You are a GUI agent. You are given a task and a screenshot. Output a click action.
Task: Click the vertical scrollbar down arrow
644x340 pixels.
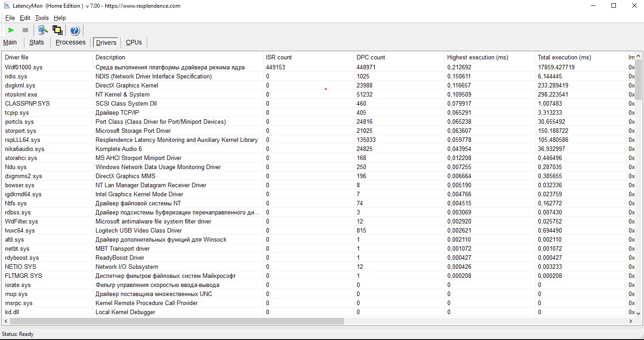point(638,313)
